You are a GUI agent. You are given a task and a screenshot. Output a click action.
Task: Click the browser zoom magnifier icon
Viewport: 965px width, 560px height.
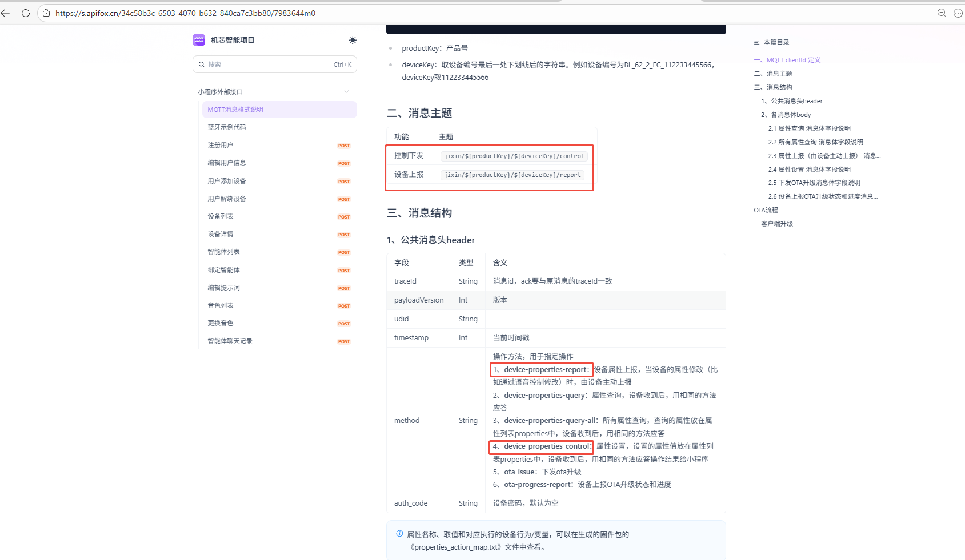tap(942, 13)
